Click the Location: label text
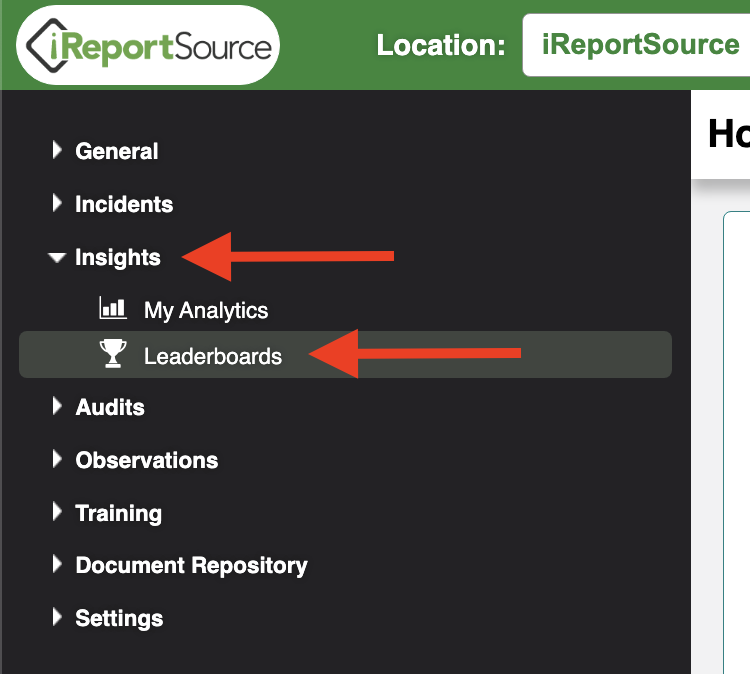Image resolution: width=750 pixels, height=674 pixels. (441, 45)
